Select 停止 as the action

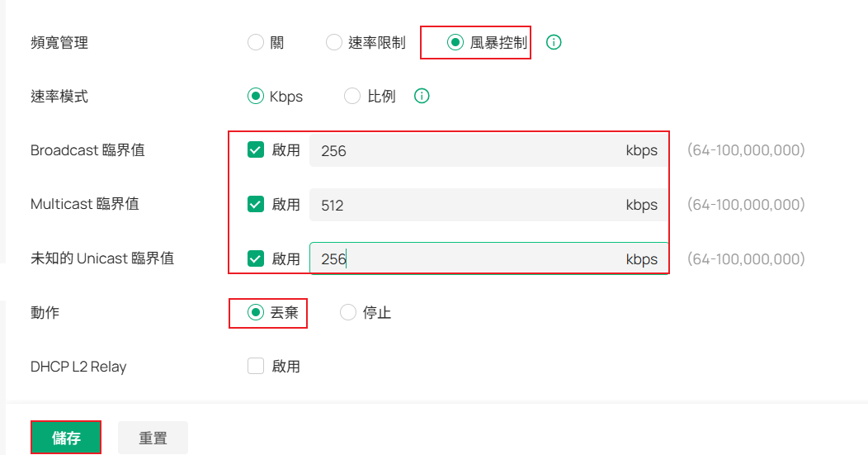348,312
